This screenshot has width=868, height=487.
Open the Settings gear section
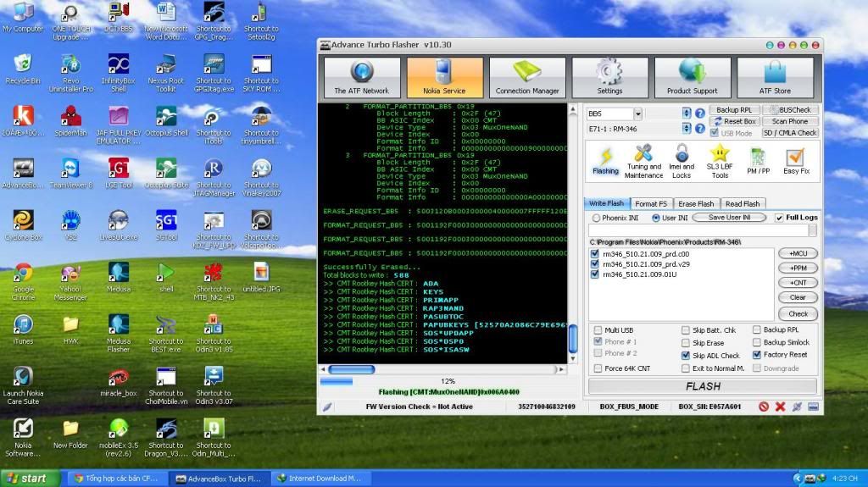pos(609,77)
